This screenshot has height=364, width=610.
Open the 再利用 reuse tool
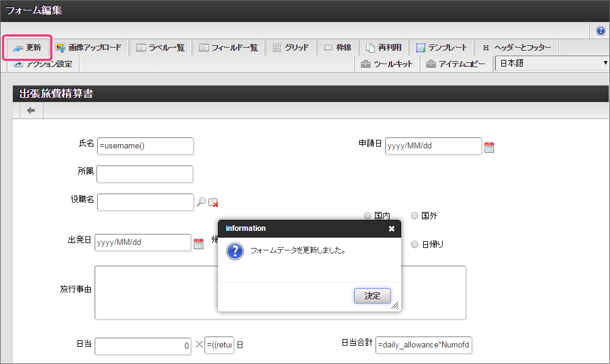(383, 48)
